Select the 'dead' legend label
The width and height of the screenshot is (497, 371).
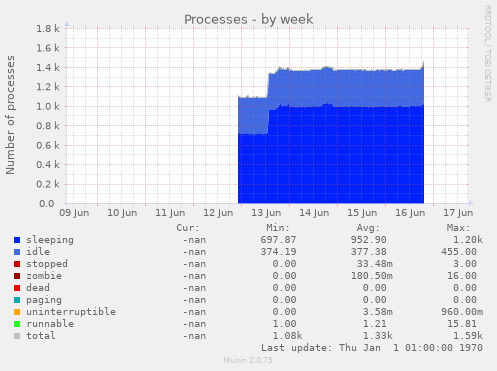pos(38,288)
